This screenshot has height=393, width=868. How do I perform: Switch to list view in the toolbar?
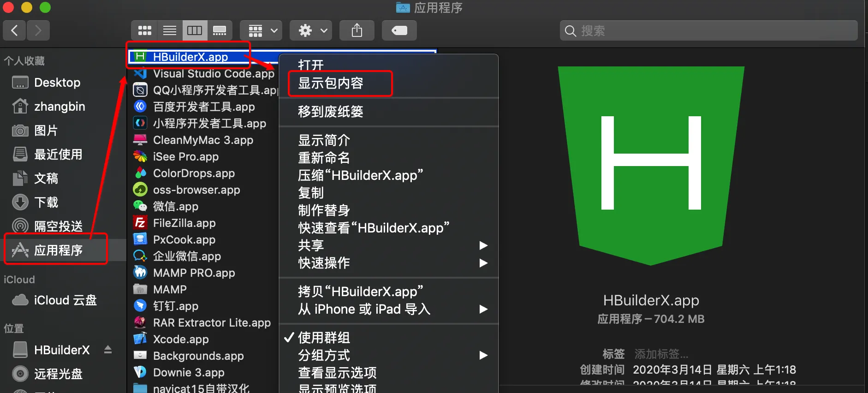click(170, 30)
